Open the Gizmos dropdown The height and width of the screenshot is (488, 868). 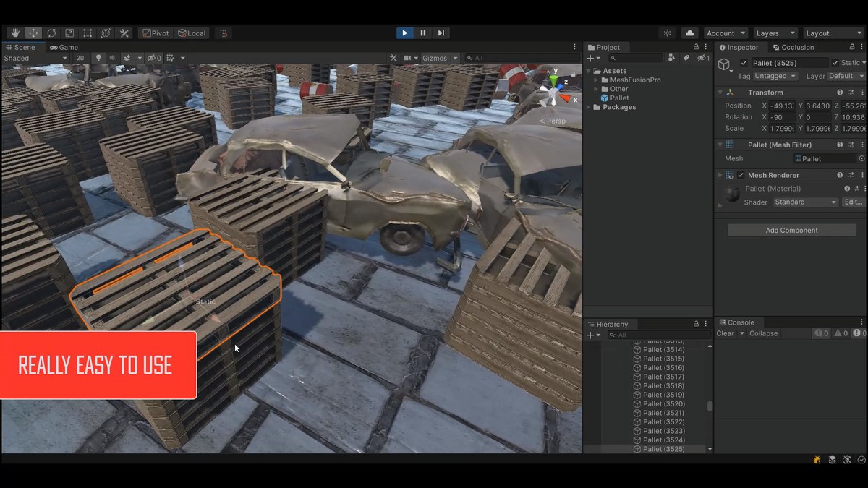click(440, 58)
